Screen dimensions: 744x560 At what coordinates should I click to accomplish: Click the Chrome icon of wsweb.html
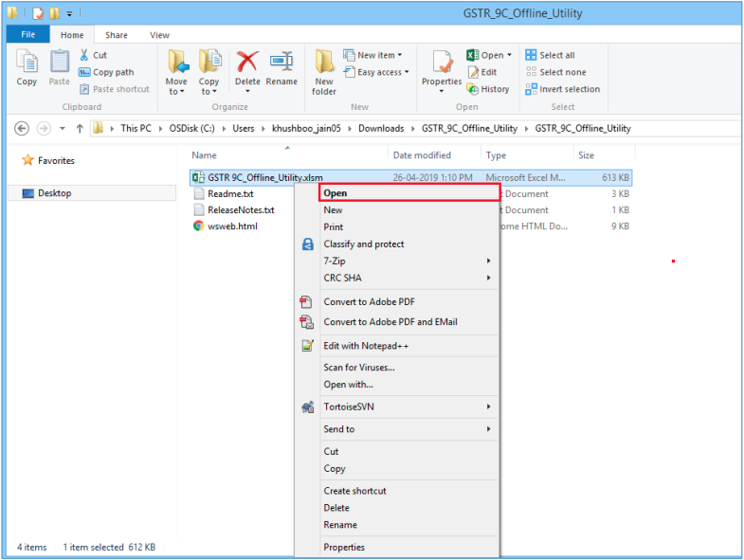[x=198, y=226]
